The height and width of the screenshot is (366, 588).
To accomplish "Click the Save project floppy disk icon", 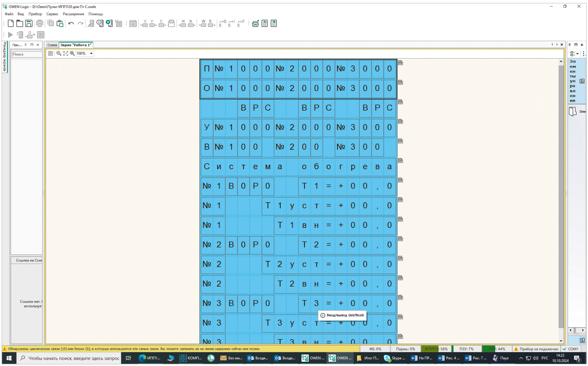I will (x=29, y=24).
